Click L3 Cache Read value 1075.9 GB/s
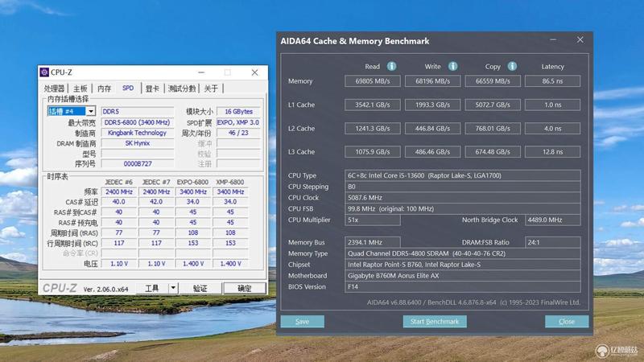This screenshot has height=362, width=644. (x=373, y=152)
